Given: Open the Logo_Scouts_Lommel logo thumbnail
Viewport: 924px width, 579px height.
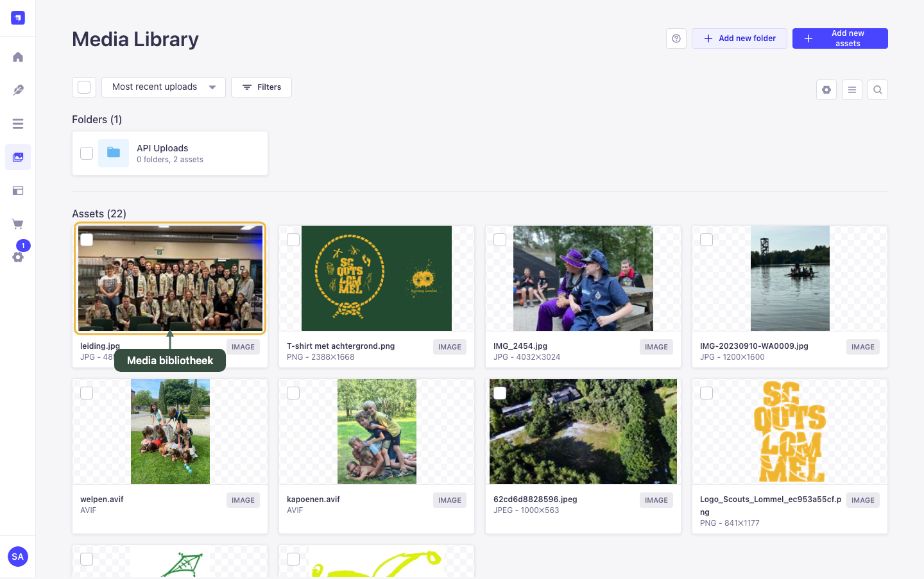Looking at the screenshot, I should [x=790, y=432].
